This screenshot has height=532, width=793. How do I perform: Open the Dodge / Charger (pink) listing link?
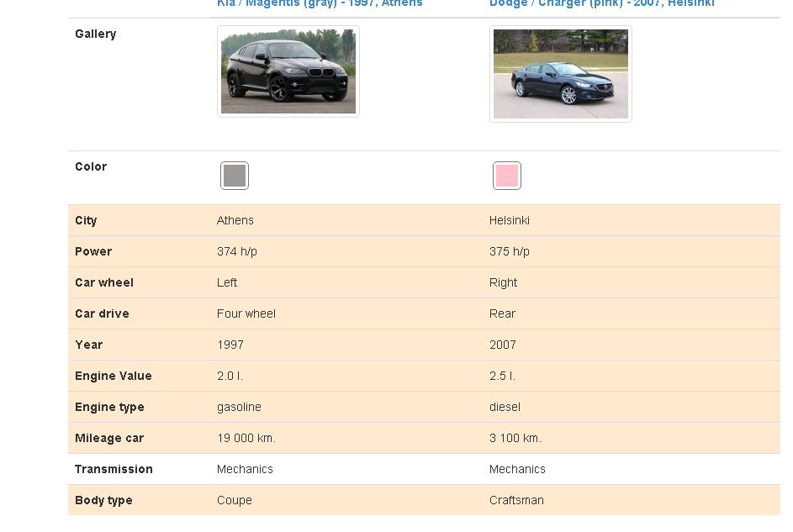(x=601, y=3)
